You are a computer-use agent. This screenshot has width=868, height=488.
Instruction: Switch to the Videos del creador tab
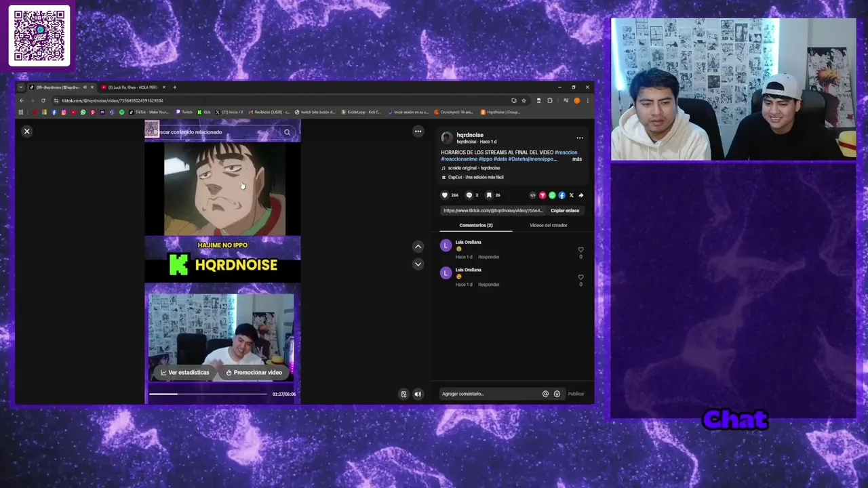549,225
